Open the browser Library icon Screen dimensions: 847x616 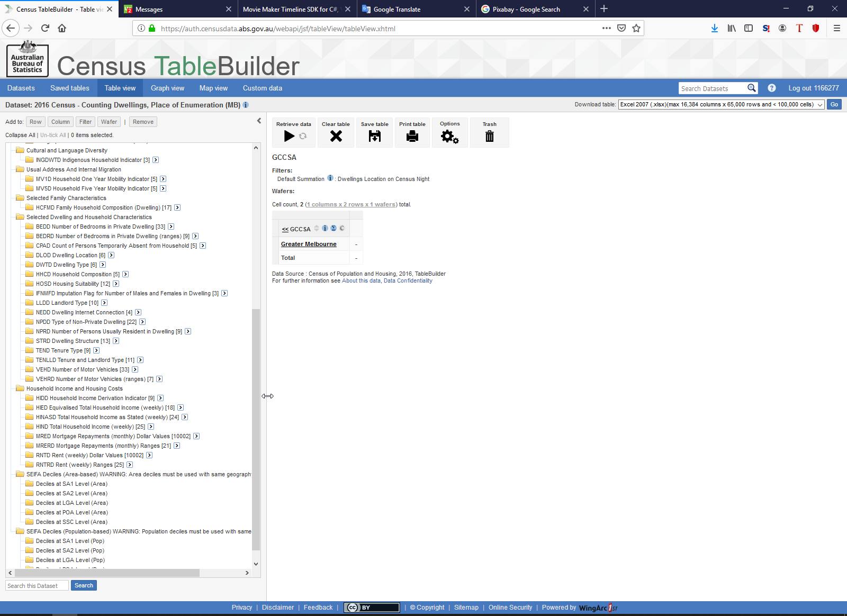pos(732,29)
